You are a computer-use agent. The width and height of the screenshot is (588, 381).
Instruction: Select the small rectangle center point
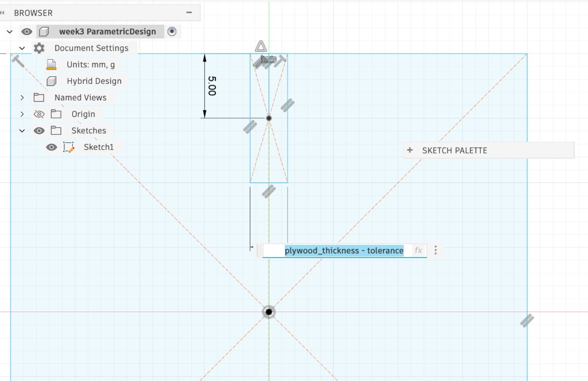point(269,118)
